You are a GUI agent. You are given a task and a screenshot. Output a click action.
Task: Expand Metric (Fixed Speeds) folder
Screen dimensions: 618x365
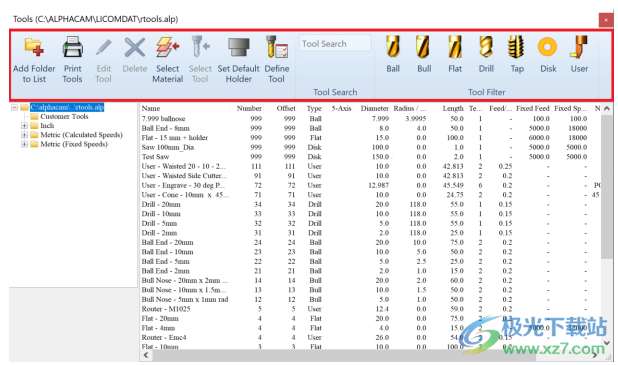(x=24, y=144)
